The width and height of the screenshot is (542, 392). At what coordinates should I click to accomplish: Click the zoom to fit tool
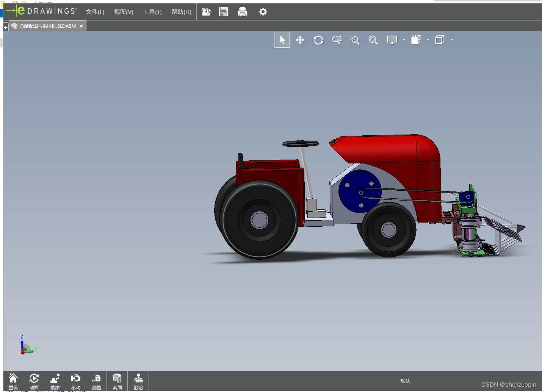click(373, 40)
